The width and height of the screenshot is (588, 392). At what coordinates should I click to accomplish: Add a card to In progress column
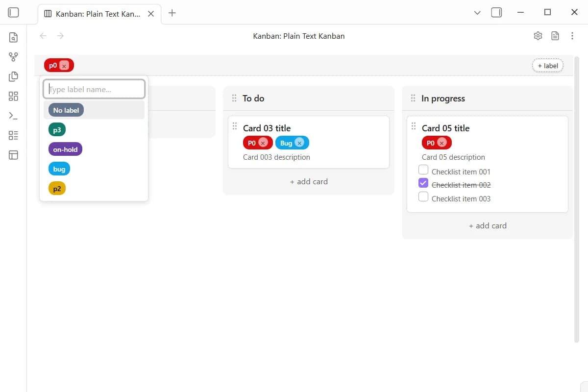coord(488,226)
